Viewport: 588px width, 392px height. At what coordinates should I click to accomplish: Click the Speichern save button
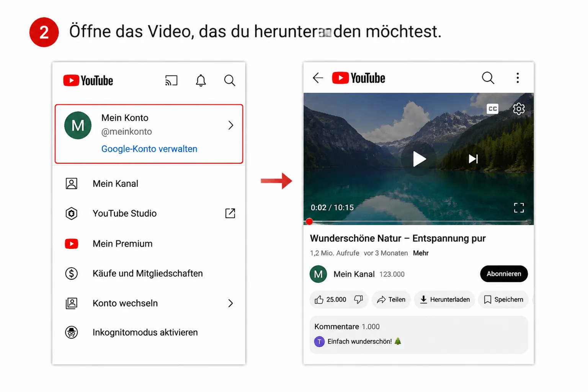tap(503, 300)
